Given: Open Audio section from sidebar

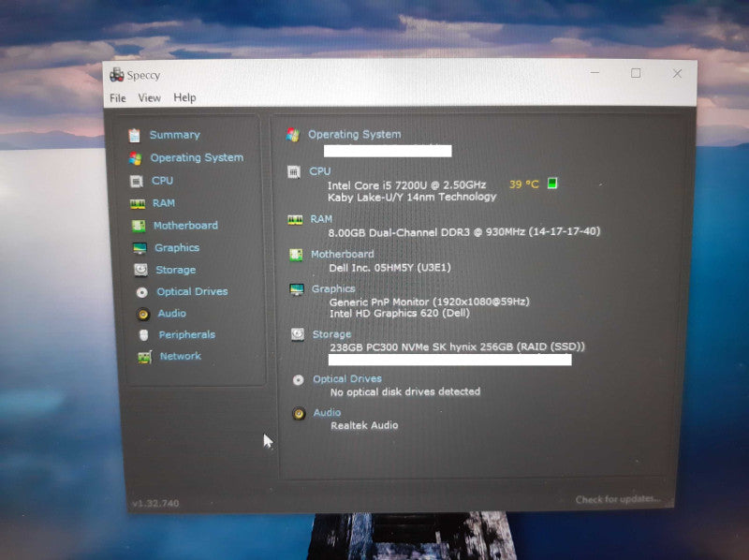Looking at the screenshot, I should 172,313.
